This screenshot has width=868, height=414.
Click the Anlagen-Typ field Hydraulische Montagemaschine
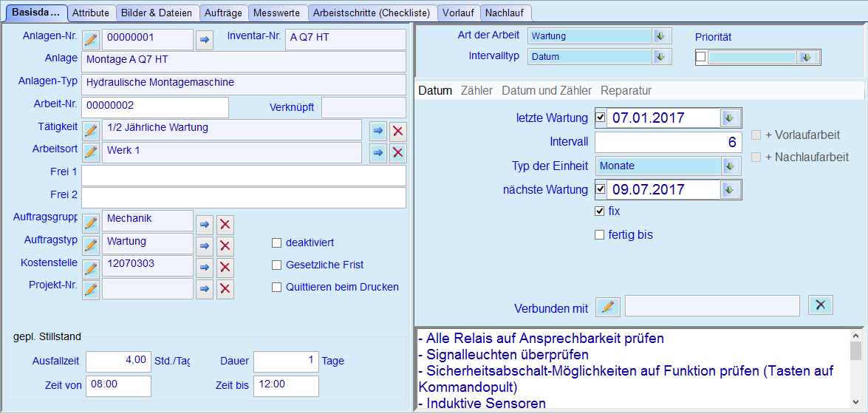(x=244, y=84)
